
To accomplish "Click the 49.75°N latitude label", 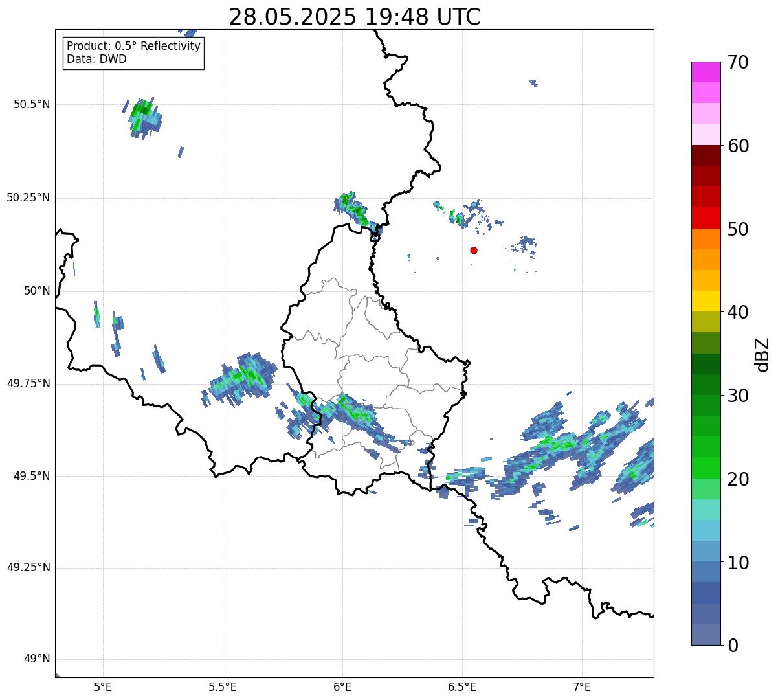I will tap(28, 383).
